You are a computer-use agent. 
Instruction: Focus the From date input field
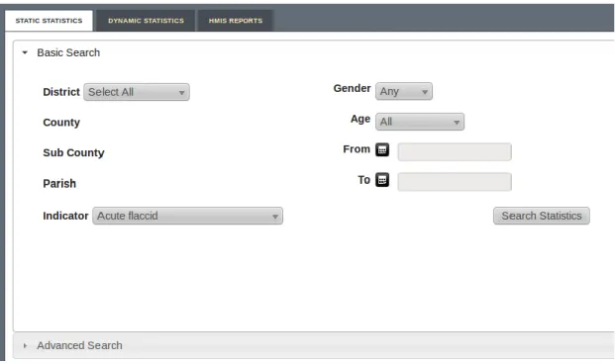pos(455,152)
